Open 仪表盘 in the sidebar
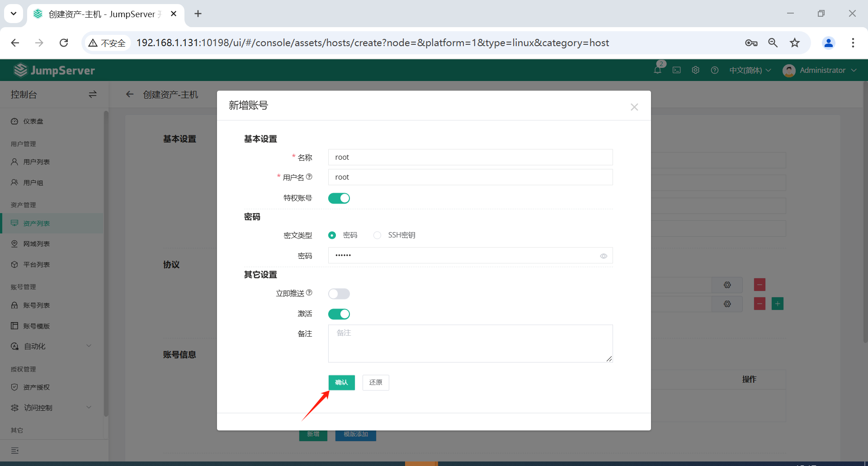This screenshot has height=466, width=868. [52, 121]
